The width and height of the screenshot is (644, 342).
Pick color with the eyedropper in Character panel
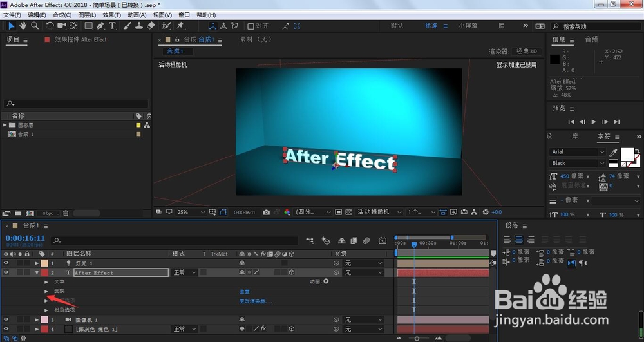pyautogui.click(x=613, y=152)
